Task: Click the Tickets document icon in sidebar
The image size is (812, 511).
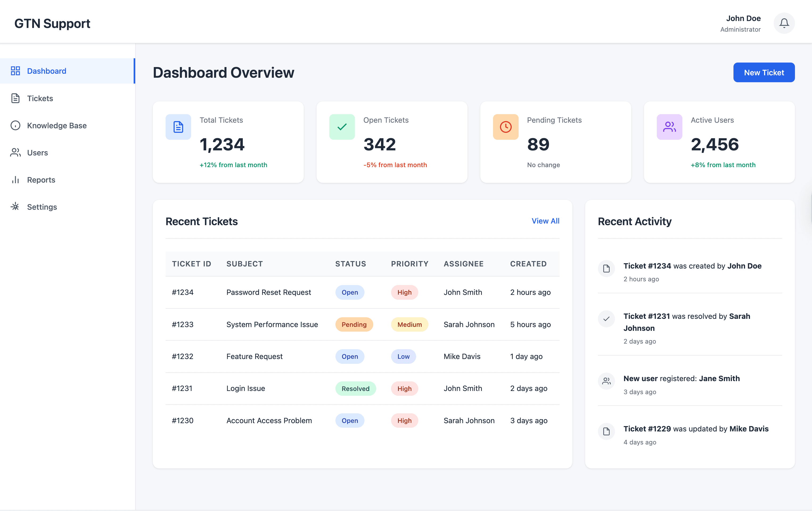Action: click(x=15, y=98)
